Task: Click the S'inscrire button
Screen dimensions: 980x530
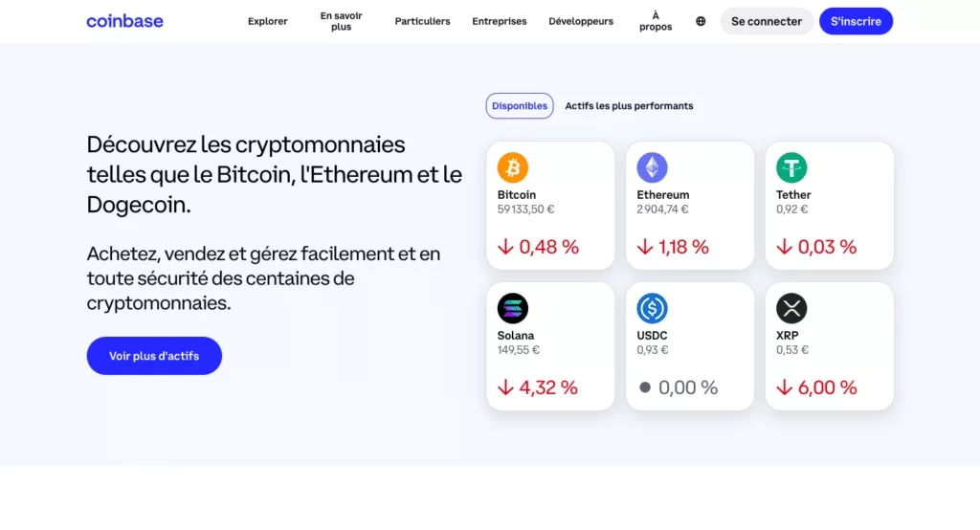Action: [x=856, y=21]
